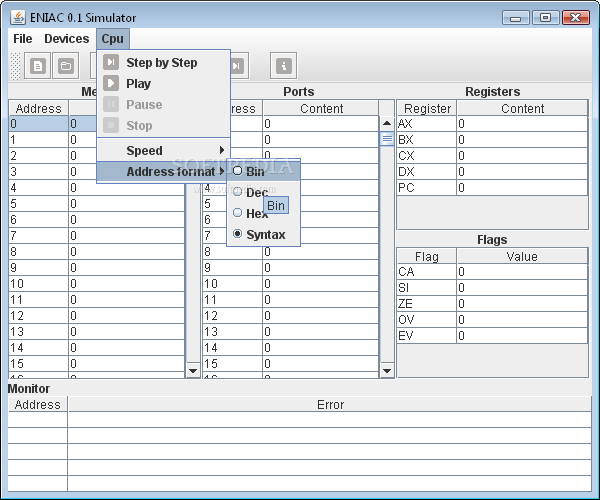Click the Play menu icon
The width and height of the screenshot is (600, 500).
111,83
